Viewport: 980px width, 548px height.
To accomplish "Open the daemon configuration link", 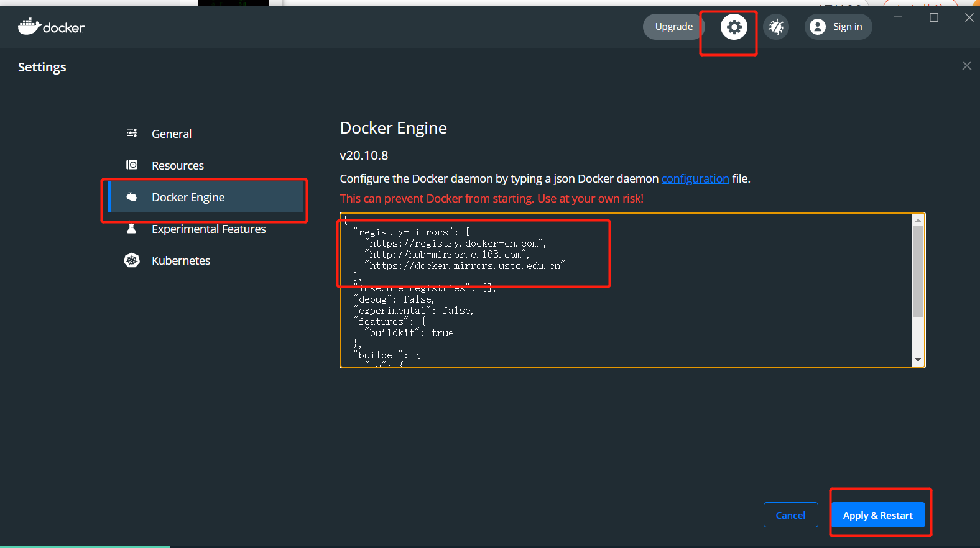I will coord(695,179).
